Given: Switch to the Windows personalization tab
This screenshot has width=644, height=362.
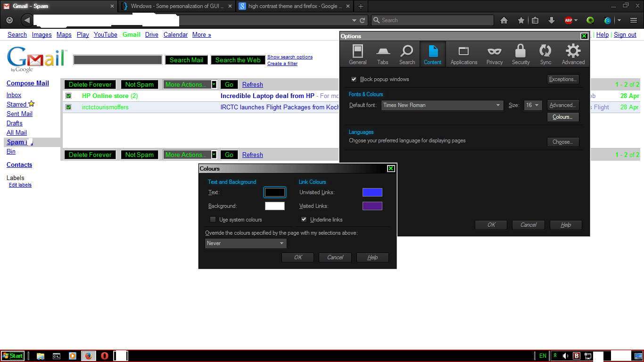Looking at the screenshot, I should tap(177, 6).
